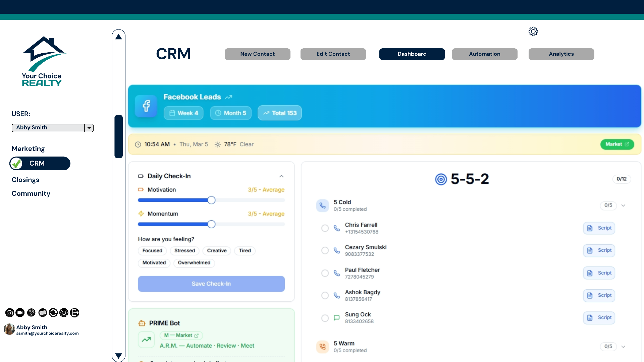The image size is (644, 362).
Task: Click the camera icon in sidebar
Action: coord(10,313)
